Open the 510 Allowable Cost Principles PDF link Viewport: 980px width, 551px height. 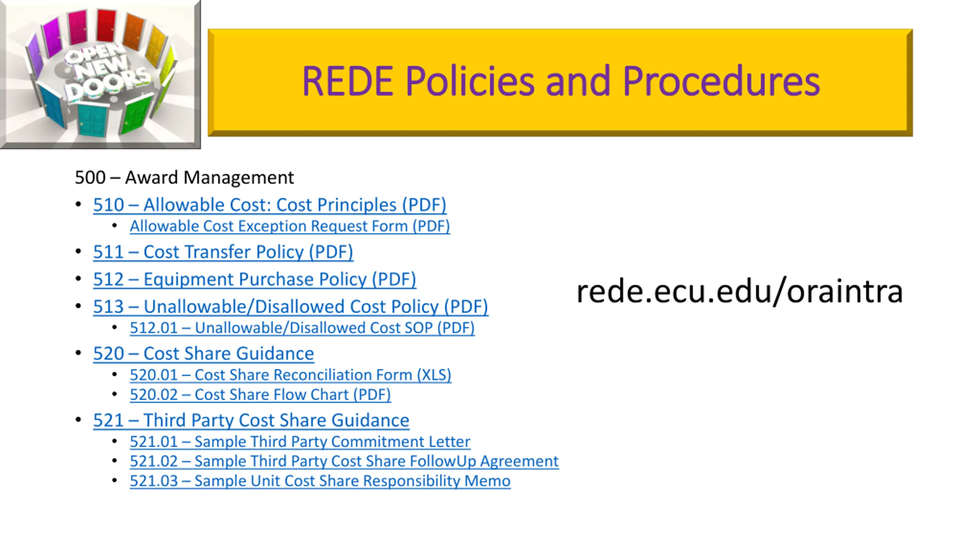pyautogui.click(x=270, y=205)
